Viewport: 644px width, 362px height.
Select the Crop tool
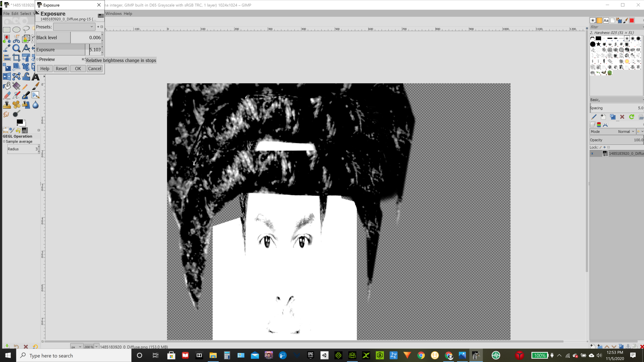[16, 58]
